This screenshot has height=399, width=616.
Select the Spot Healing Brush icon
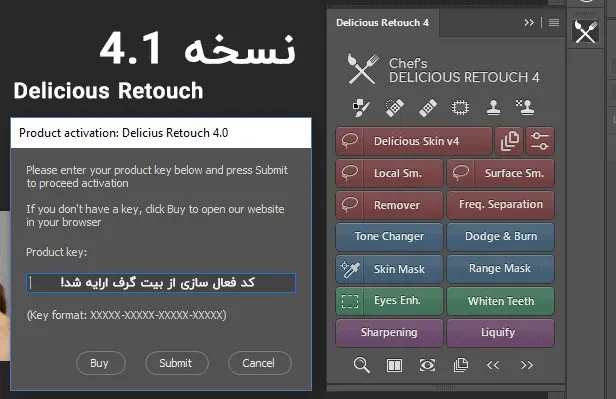[394, 107]
